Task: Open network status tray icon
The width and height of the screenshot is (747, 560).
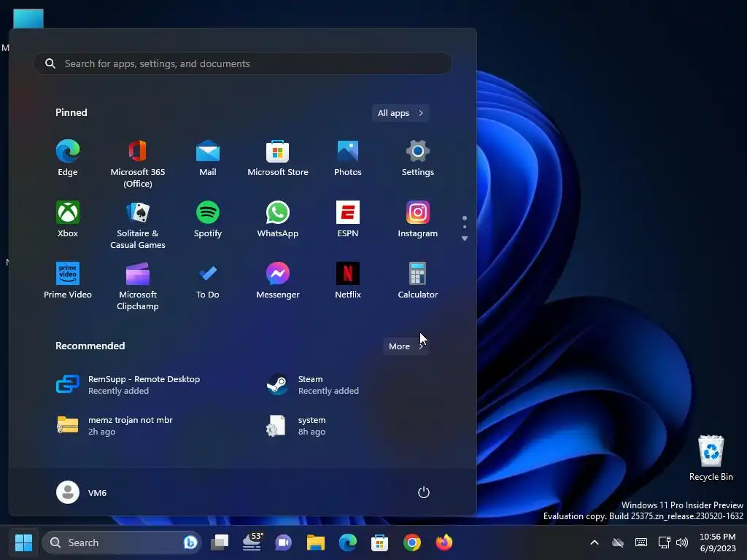Action: coord(664,542)
